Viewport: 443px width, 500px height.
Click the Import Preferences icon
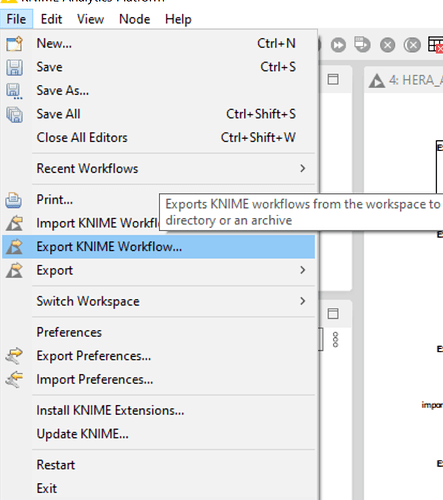click(14, 380)
